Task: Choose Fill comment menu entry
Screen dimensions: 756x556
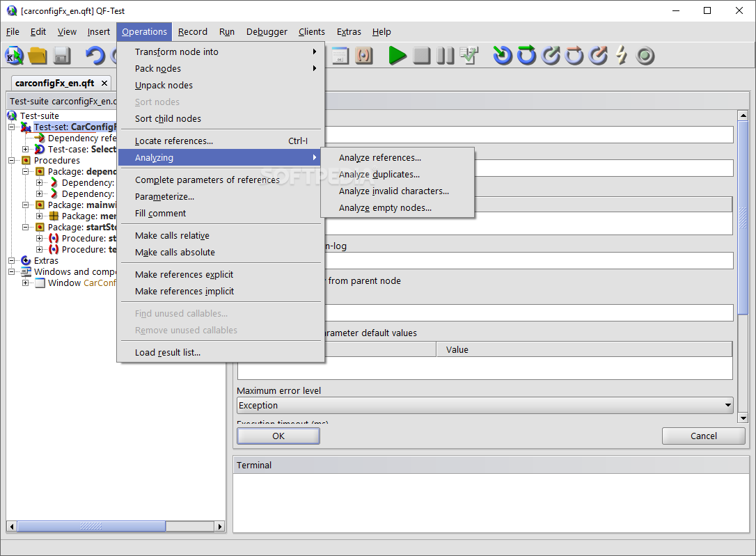Action: click(x=221, y=213)
